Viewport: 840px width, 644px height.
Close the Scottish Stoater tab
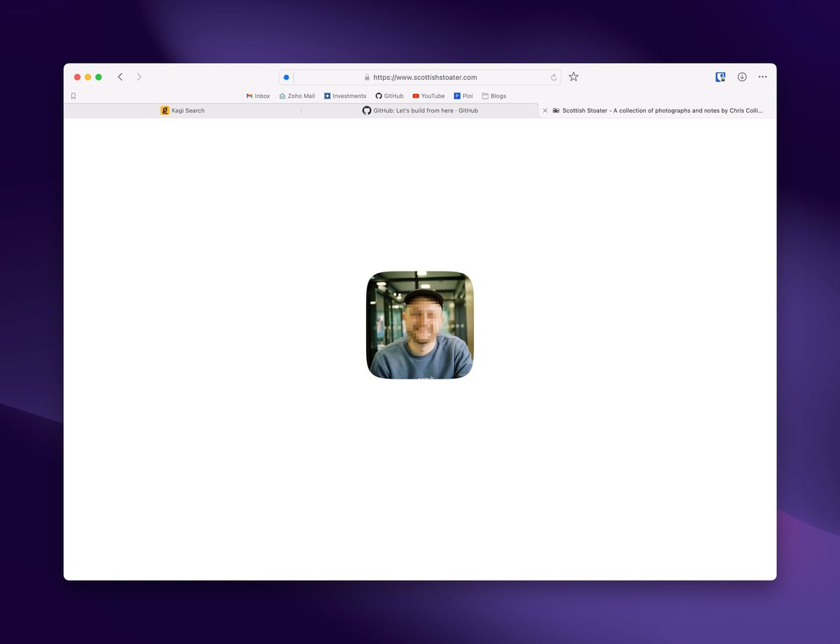[x=545, y=111]
